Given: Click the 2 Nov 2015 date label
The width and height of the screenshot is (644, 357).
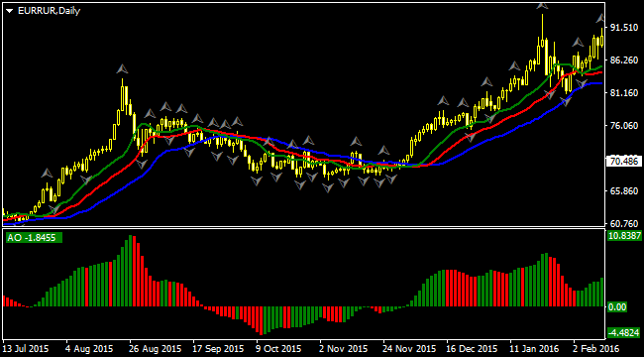Looking at the screenshot, I should 343,349.
